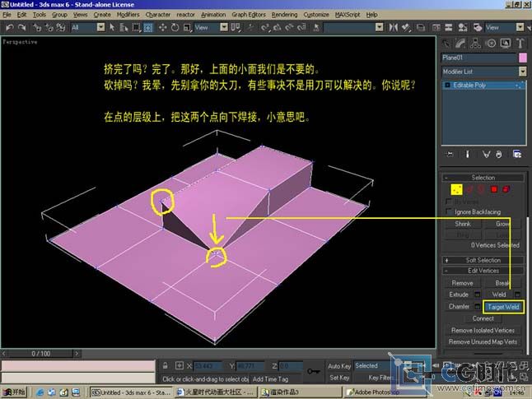The width and height of the screenshot is (532, 399).
Task: Open the Rendering menu
Action: (284, 15)
